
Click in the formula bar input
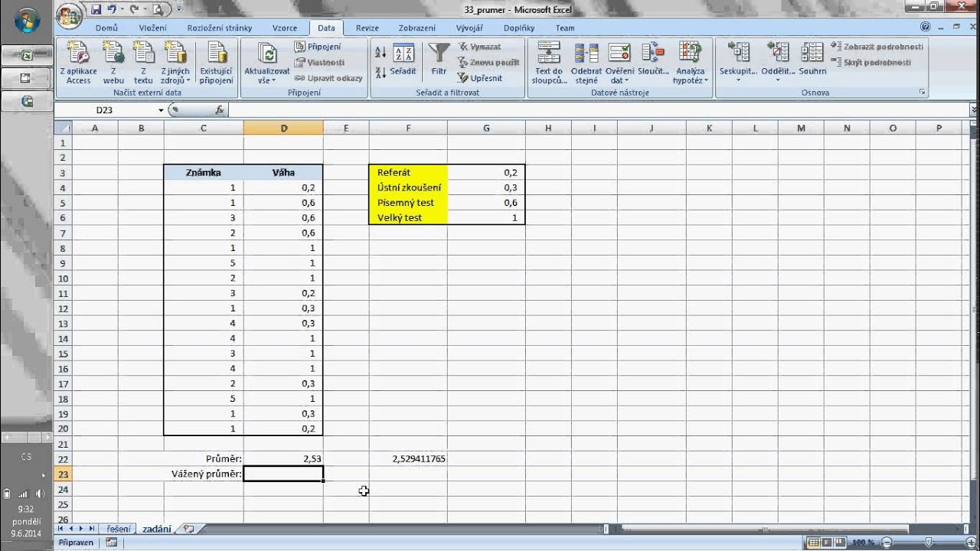pyautogui.click(x=597, y=110)
